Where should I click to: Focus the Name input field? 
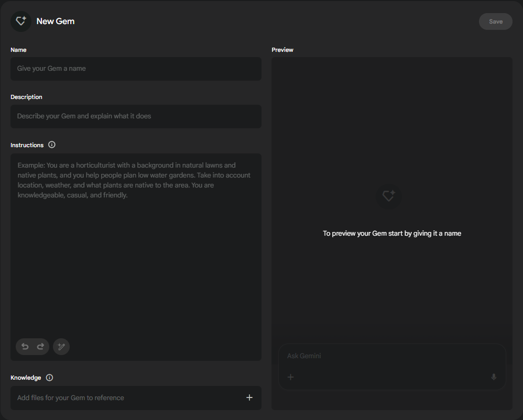136,69
